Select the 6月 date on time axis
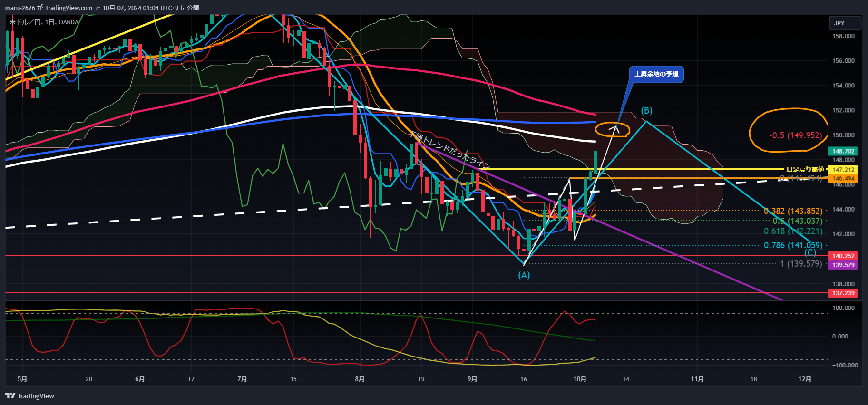The width and height of the screenshot is (868, 405). coord(140,379)
